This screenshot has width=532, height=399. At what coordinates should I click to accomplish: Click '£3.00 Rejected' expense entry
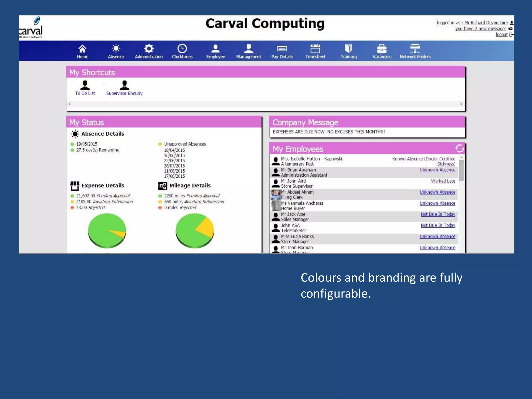tap(90, 208)
